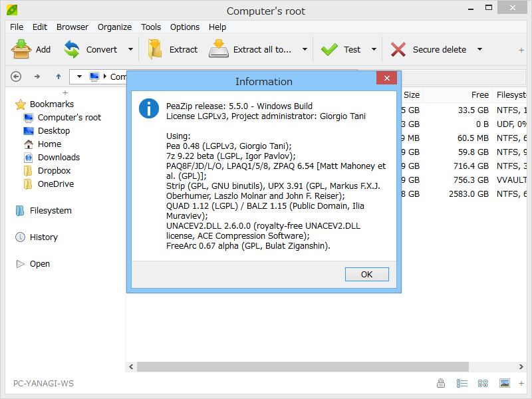Open the Test button dropdown arrow
This screenshot has height=399, width=532.
pyautogui.click(x=373, y=49)
